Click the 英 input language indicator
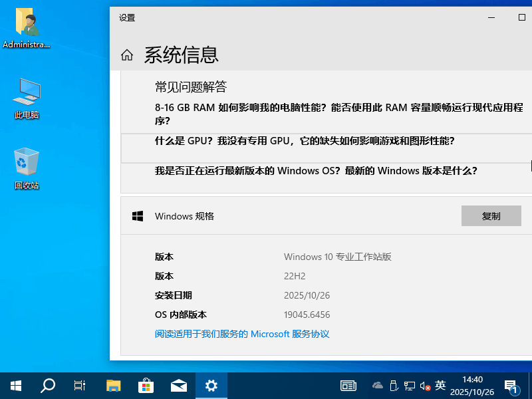532x399 pixels. pyautogui.click(x=440, y=385)
